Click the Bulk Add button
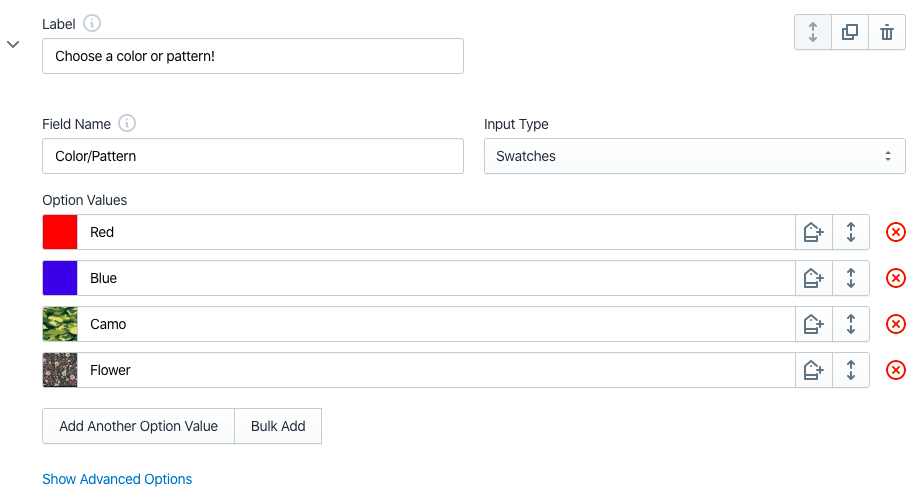914x491 pixels. pyautogui.click(x=278, y=426)
